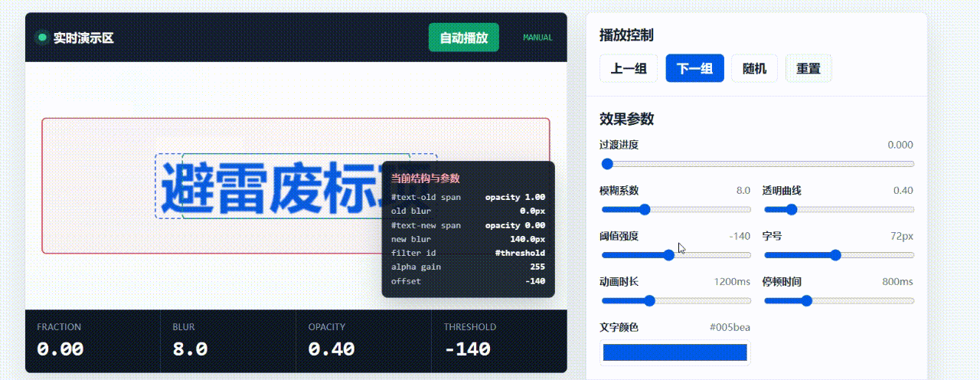Click the 停顿时间 pause time slider
Screen dimensions: 980x380
click(838, 300)
